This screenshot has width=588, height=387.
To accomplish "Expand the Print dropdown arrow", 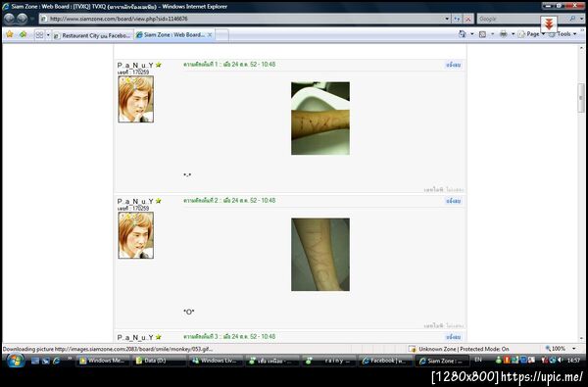I will (513, 34).
